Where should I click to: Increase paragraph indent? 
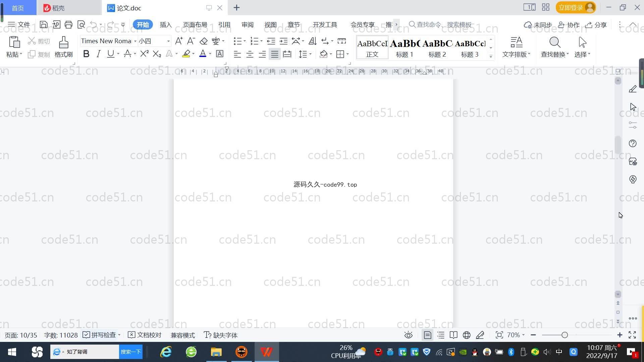(283, 41)
